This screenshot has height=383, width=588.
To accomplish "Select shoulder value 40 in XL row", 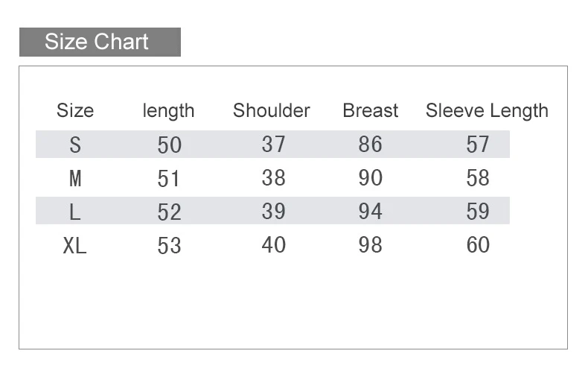I will pyautogui.click(x=273, y=245).
